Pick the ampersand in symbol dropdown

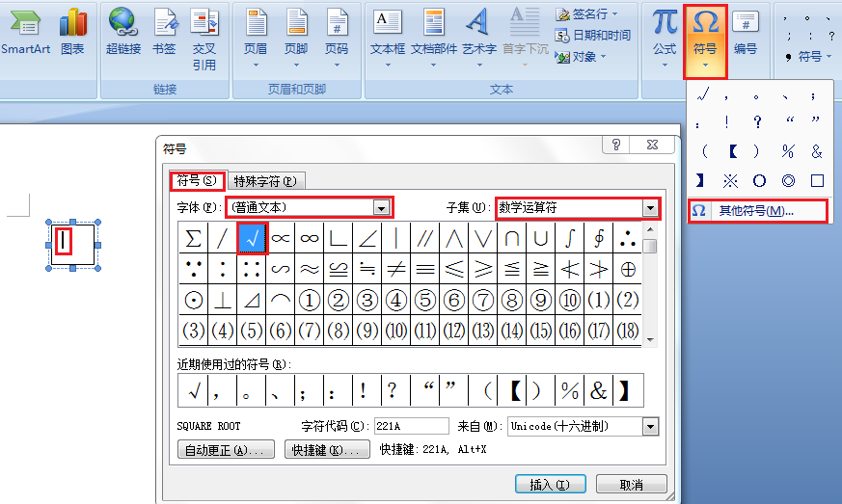(816, 151)
